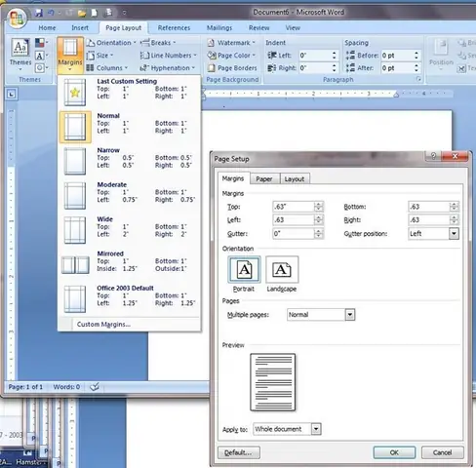Image resolution: width=476 pixels, height=468 pixels.
Task: Open the Themes gallery button
Action: pyautogui.click(x=20, y=55)
